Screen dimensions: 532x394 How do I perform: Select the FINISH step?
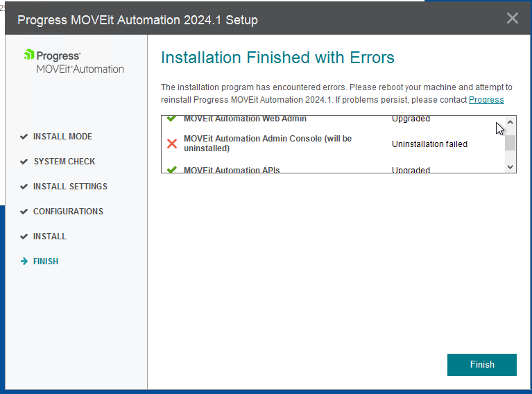(x=46, y=262)
